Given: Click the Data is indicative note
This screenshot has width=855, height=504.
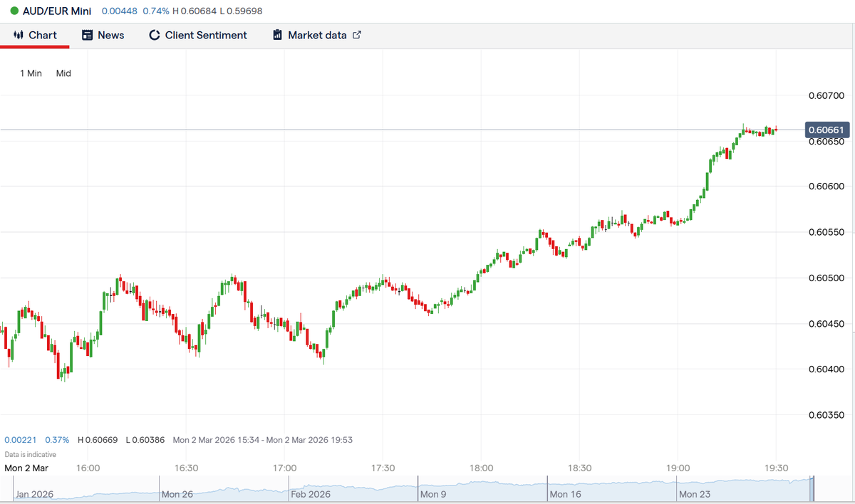Looking at the screenshot, I should point(30,454).
